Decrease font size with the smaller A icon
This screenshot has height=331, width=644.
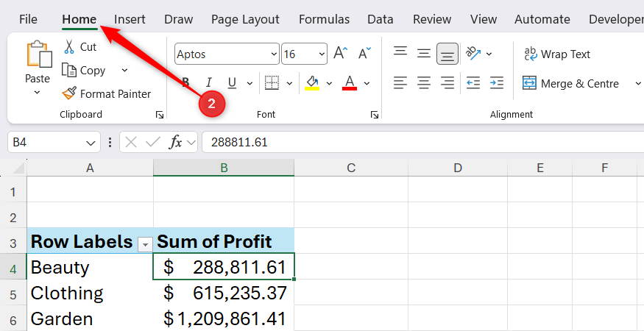coord(364,54)
